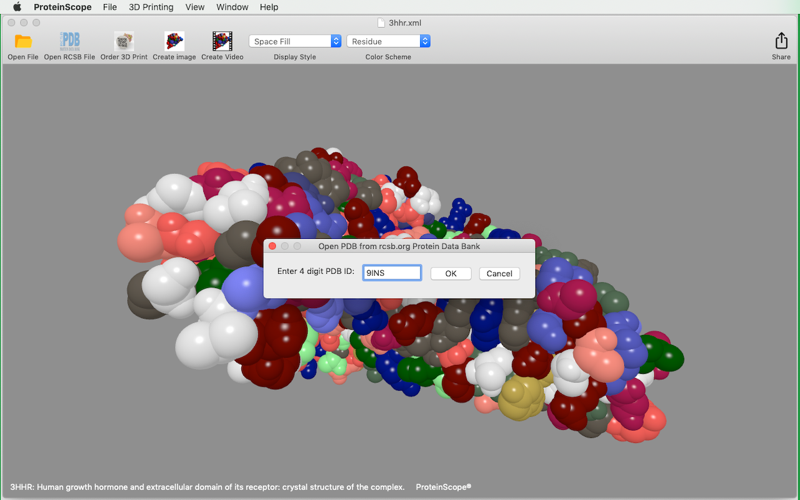Image resolution: width=800 pixels, height=500 pixels.
Task: Open the ProteinScope application menu
Action: tap(62, 7)
